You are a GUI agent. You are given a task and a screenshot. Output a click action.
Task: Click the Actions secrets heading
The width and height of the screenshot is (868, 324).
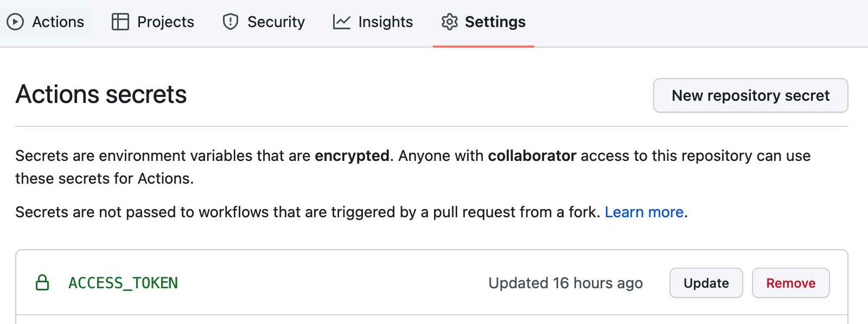tap(101, 94)
